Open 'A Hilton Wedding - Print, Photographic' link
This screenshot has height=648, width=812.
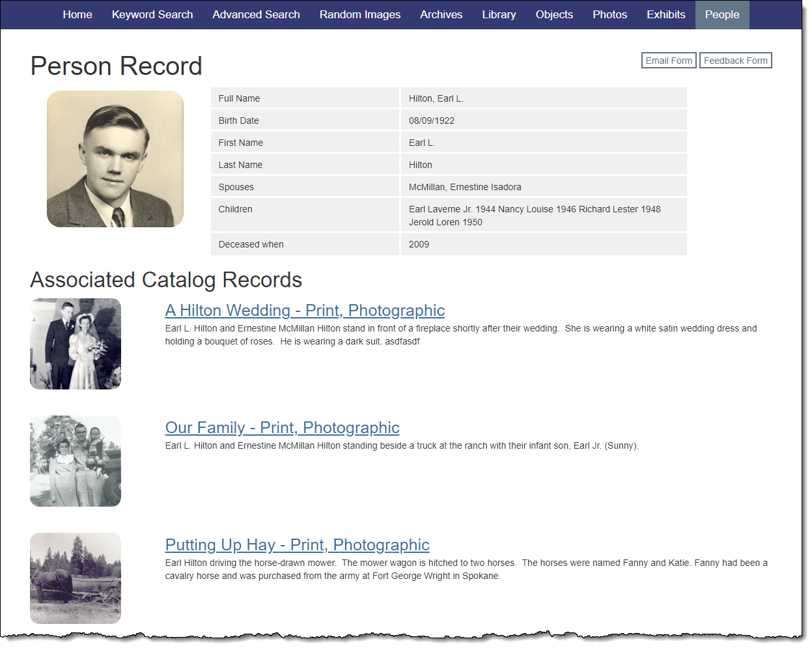(305, 311)
